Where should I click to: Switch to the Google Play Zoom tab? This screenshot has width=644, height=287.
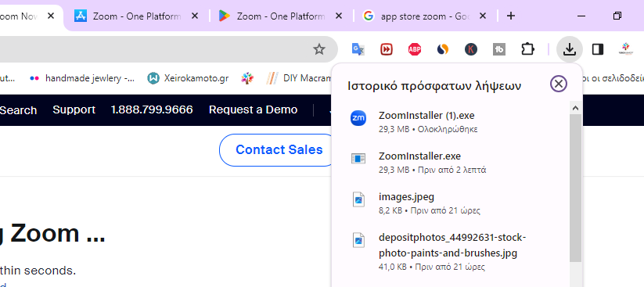pyautogui.click(x=280, y=16)
